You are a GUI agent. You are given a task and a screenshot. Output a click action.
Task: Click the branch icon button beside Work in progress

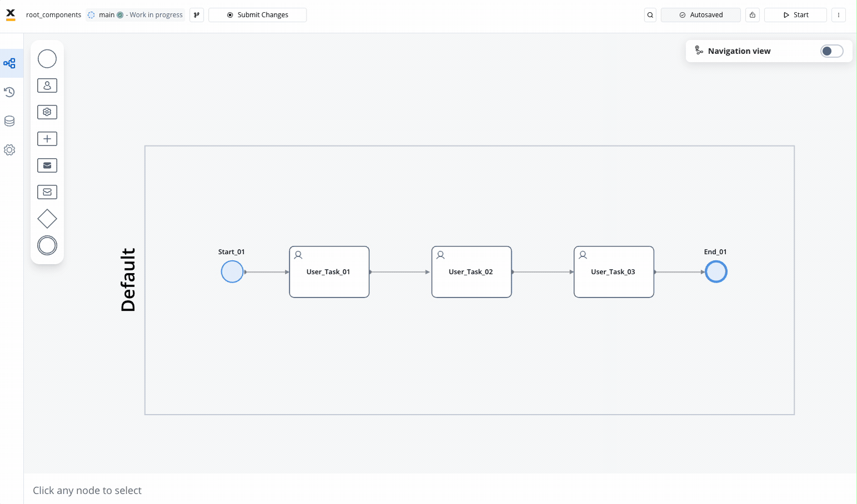pyautogui.click(x=197, y=15)
